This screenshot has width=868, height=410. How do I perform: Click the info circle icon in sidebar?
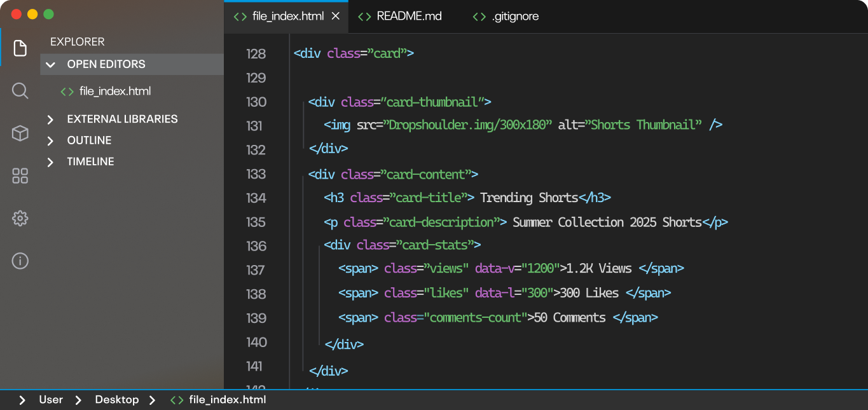(20, 261)
